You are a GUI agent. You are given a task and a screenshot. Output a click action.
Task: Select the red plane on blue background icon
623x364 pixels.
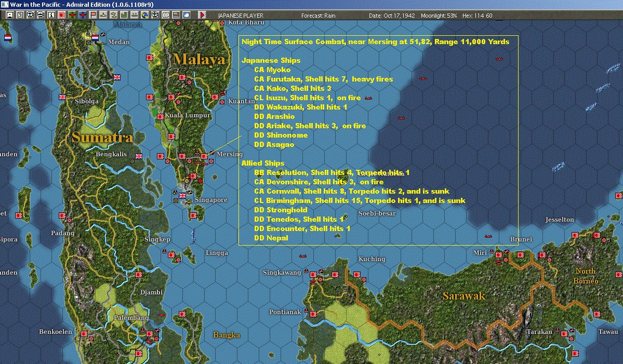point(83,15)
